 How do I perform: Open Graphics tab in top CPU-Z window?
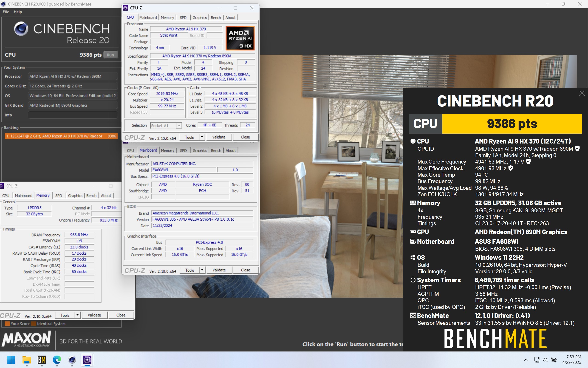click(199, 17)
